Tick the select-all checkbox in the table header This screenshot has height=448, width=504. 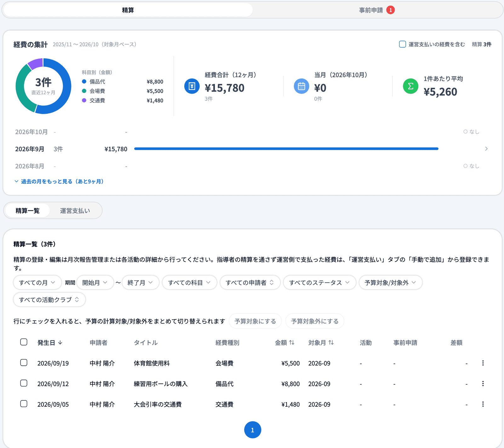[x=24, y=342]
